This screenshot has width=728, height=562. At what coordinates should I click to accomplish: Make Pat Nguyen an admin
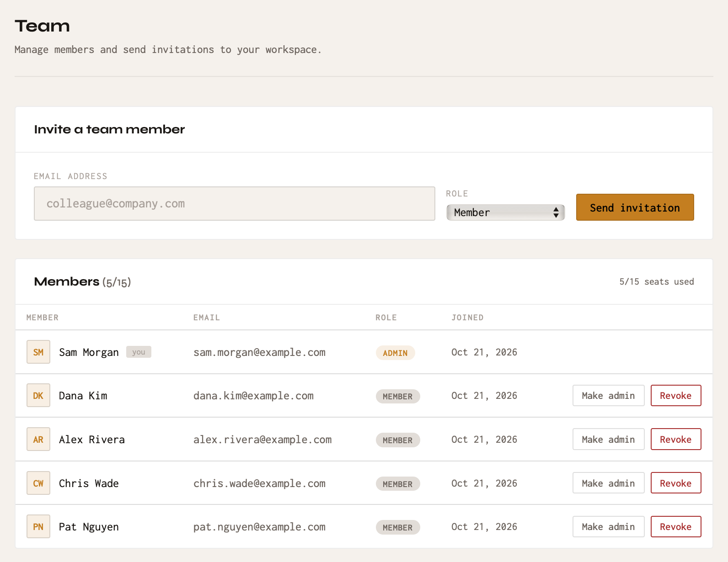pos(609,526)
